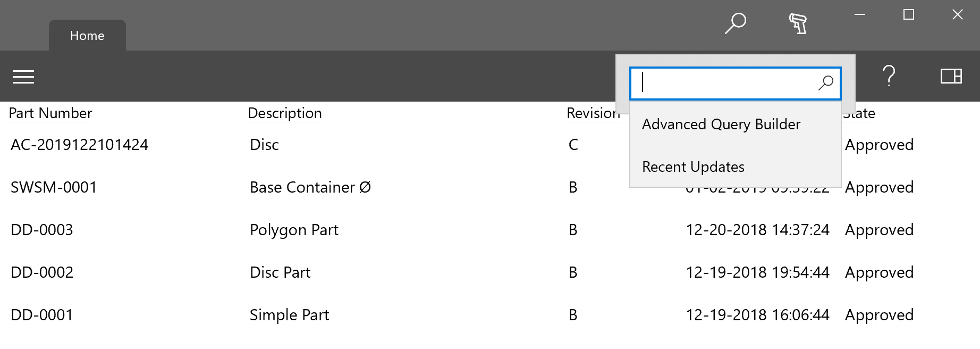Select part AC-2019122101424
Viewport: 980px width, 349px height.
pos(80,145)
